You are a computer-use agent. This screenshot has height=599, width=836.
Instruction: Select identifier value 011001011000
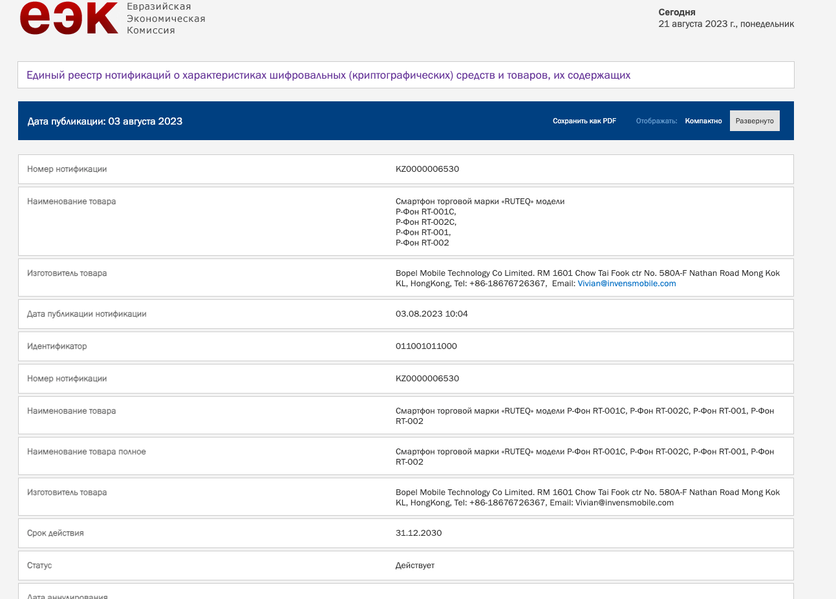[426, 346]
